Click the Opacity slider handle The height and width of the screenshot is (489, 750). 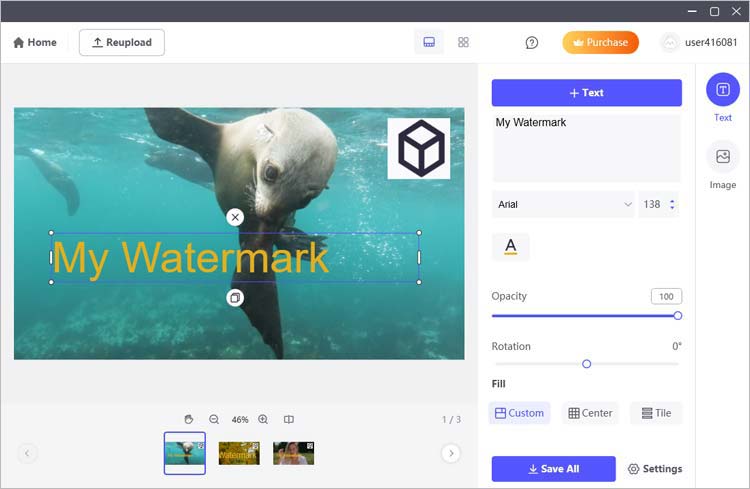[677, 316]
